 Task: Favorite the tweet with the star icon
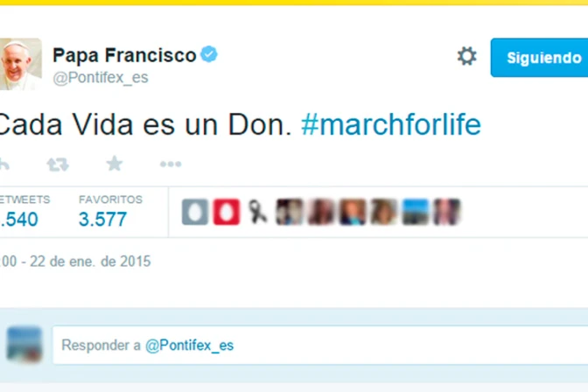pyautogui.click(x=115, y=164)
